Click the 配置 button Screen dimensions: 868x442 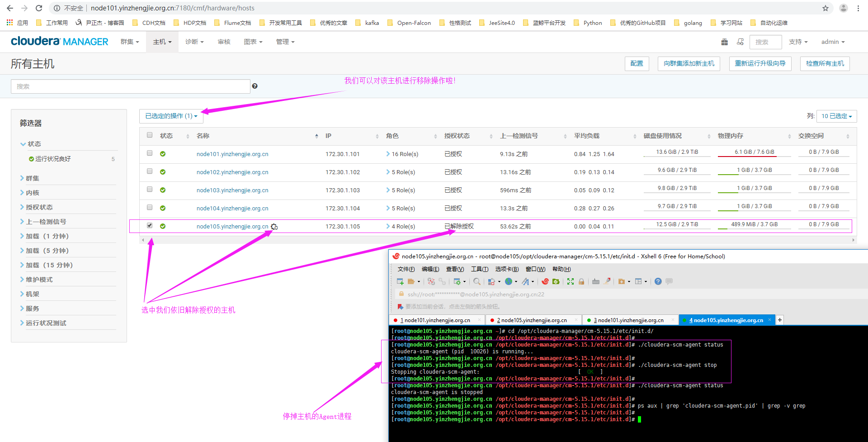[637, 64]
